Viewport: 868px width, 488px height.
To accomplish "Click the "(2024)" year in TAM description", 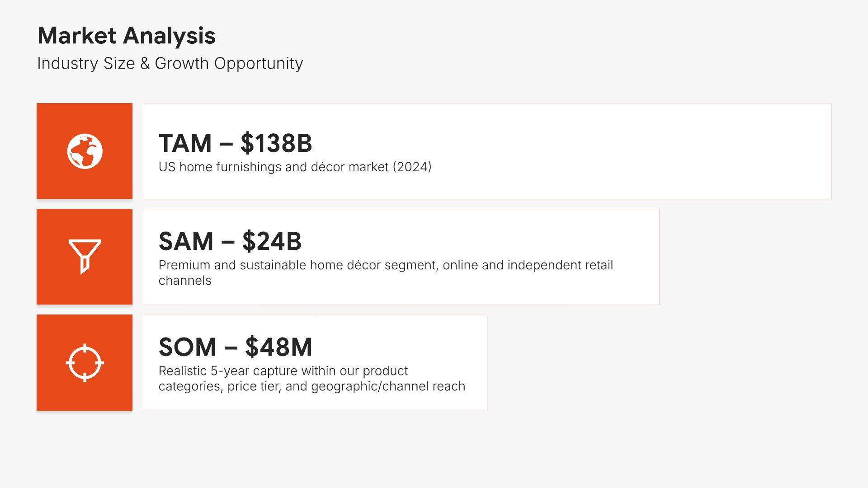I will click(412, 167).
